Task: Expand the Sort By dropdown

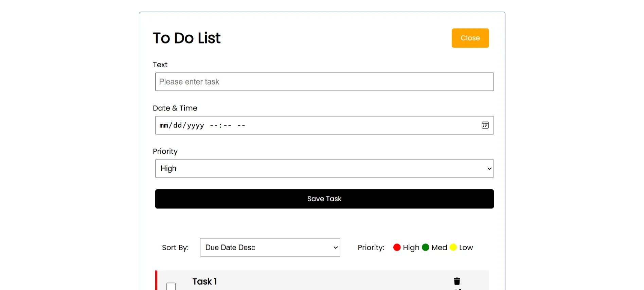Action: pyautogui.click(x=270, y=247)
